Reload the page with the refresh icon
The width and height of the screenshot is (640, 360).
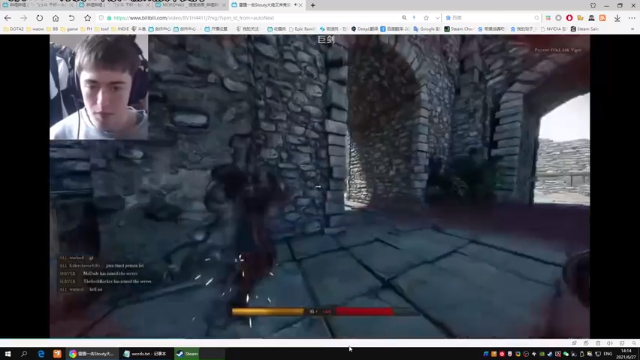tap(39, 18)
